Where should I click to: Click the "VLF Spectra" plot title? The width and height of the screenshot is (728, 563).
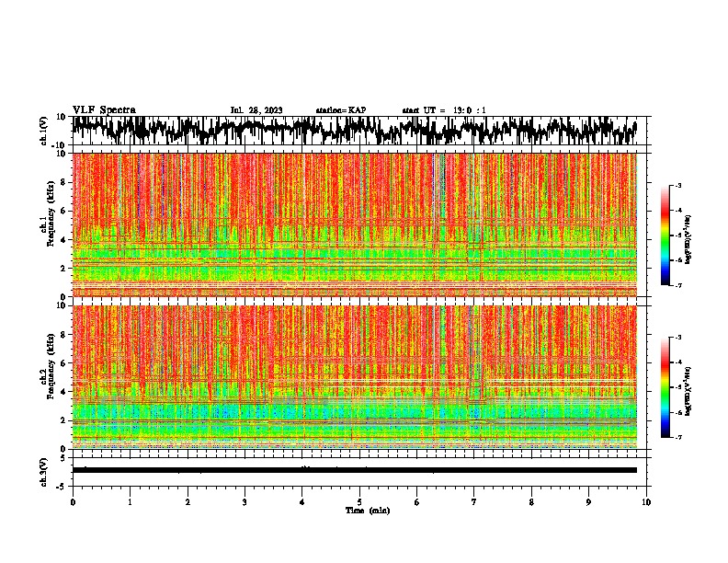[104, 110]
